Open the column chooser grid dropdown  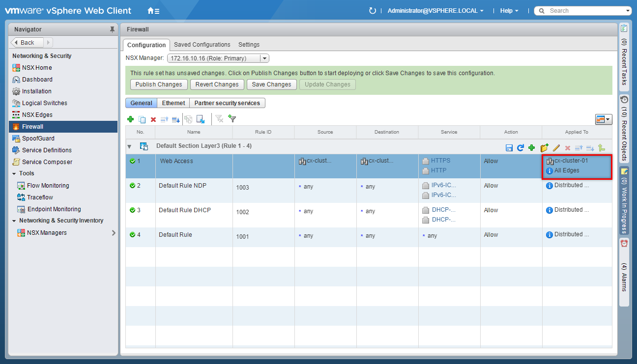click(x=603, y=119)
